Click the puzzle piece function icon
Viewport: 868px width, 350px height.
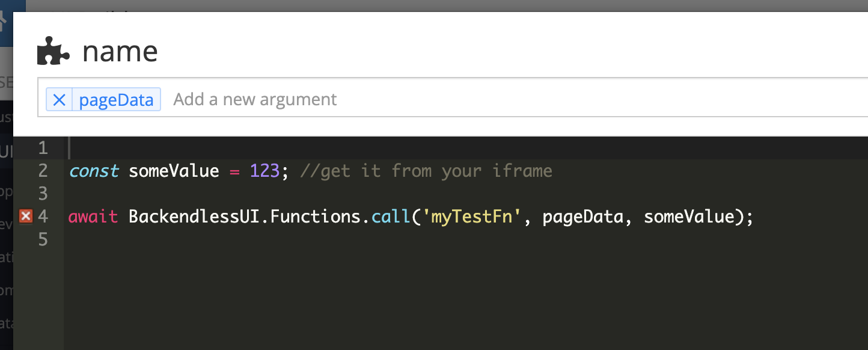point(54,51)
